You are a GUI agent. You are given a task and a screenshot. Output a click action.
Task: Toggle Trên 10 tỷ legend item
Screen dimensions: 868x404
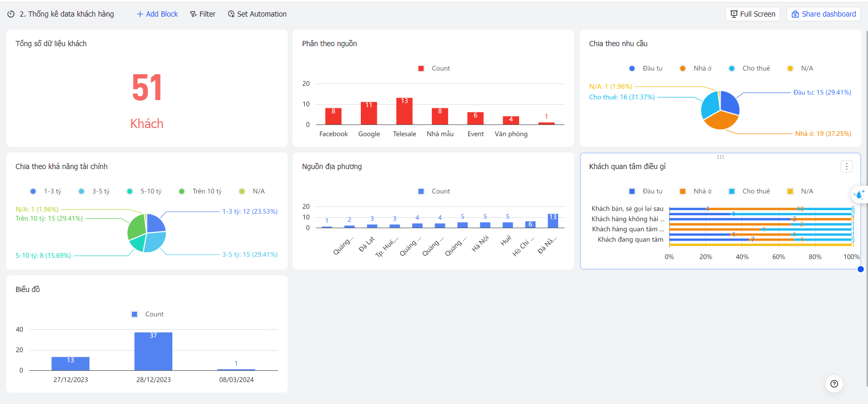(x=200, y=191)
